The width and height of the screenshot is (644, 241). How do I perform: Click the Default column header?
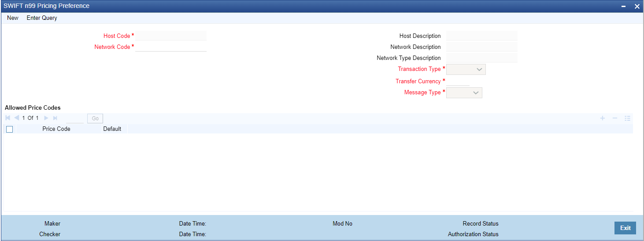(x=112, y=129)
